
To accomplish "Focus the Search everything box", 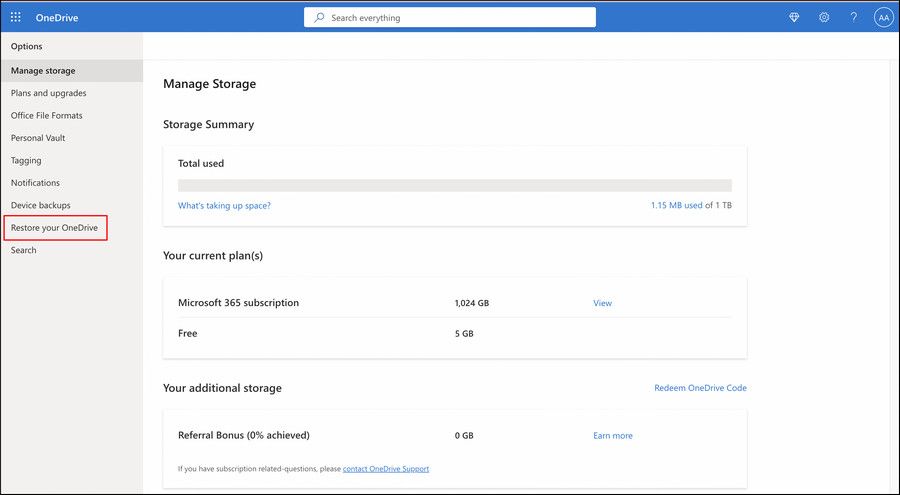I will pyautogui.click(x=449, y=17).
